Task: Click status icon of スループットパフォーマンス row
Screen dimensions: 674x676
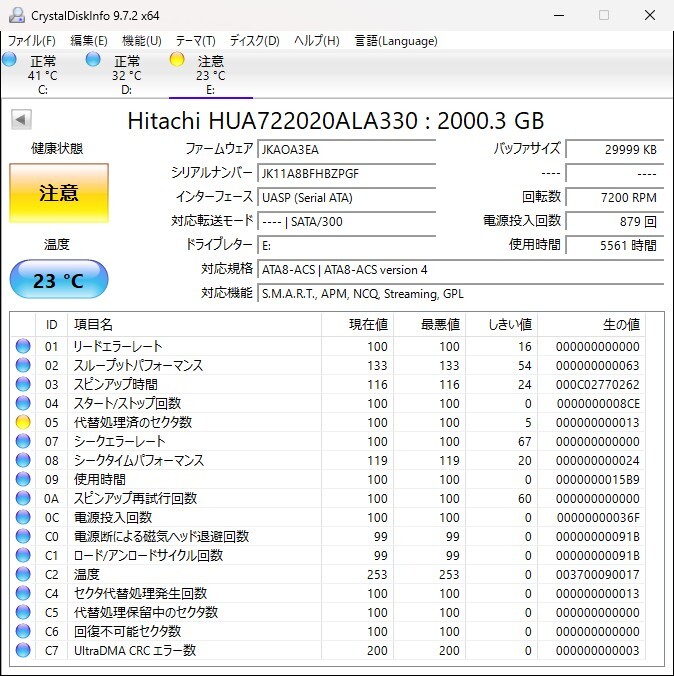Action: [23, 365]
